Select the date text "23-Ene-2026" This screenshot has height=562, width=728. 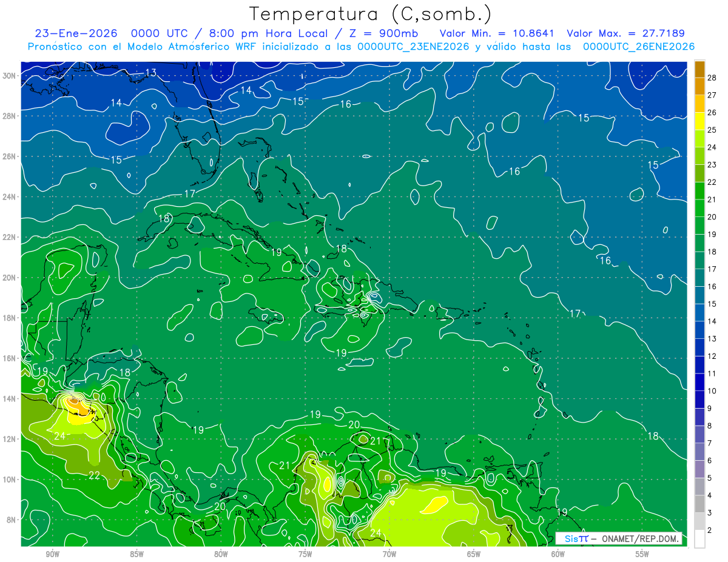76,33
